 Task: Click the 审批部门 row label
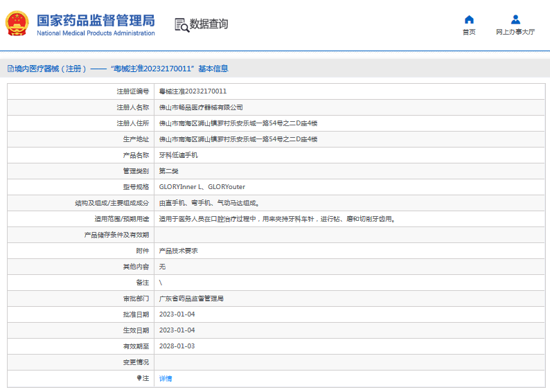click(136, 299)
